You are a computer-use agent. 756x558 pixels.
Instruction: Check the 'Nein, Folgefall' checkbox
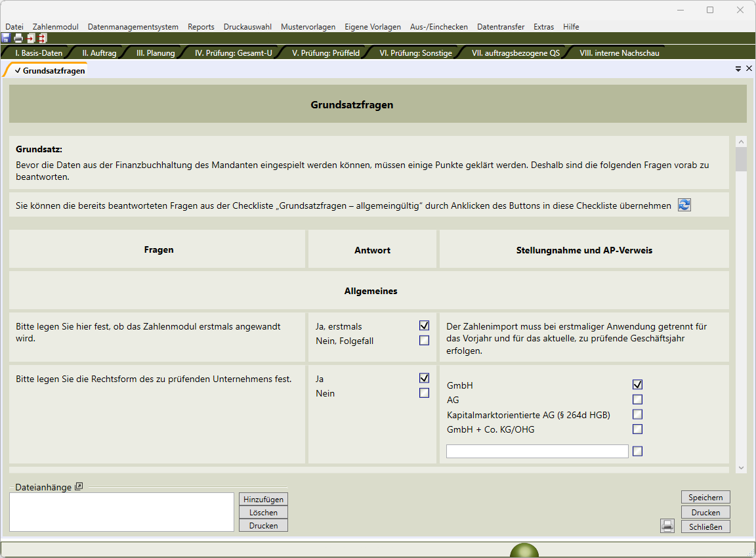[424, 340]
